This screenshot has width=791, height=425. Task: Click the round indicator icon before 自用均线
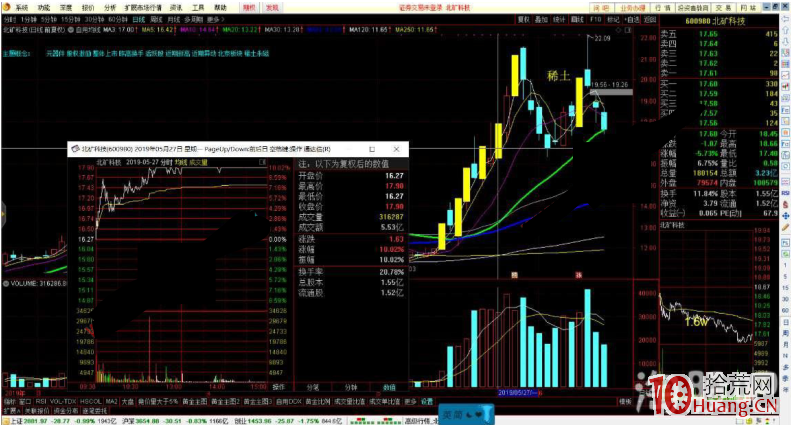(71, 30)
